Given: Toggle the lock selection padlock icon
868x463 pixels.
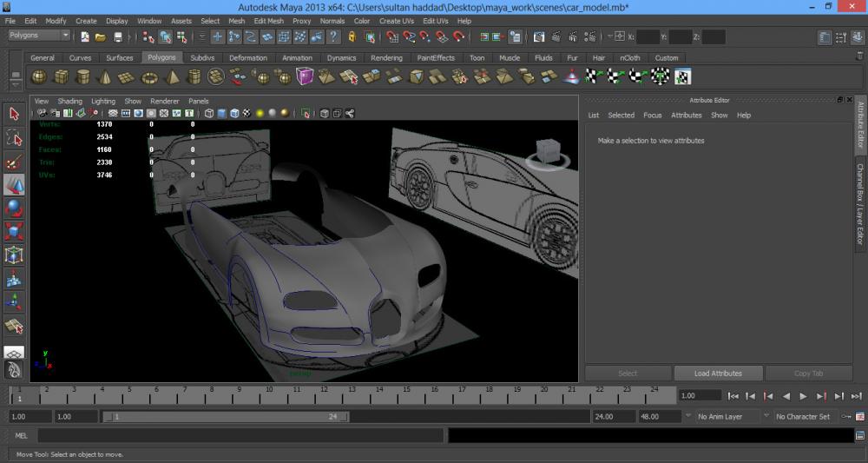Looking at the screenshot, I should [352, 37].
